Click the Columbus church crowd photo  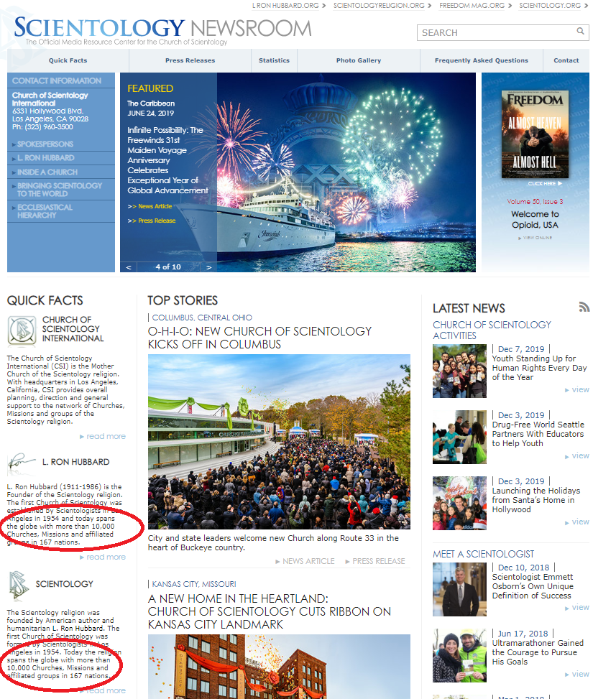(x=279, y=442)
